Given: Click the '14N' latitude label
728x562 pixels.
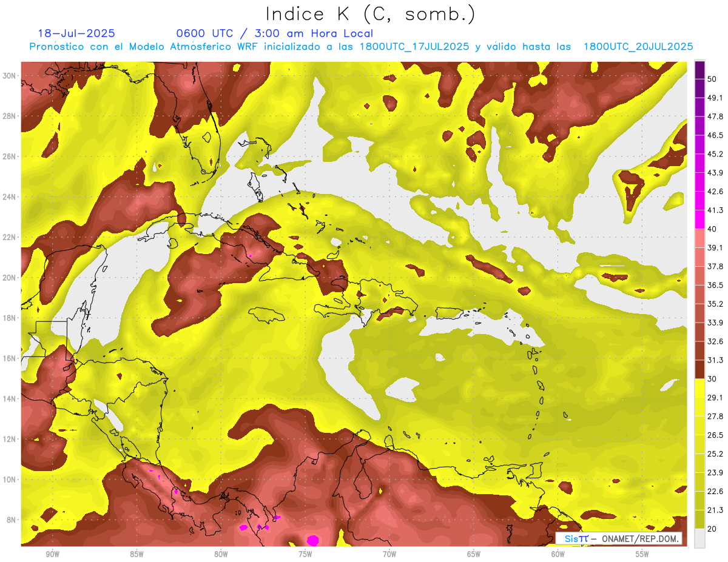Looking at the screenshot, I should click(x=10, y=399).
